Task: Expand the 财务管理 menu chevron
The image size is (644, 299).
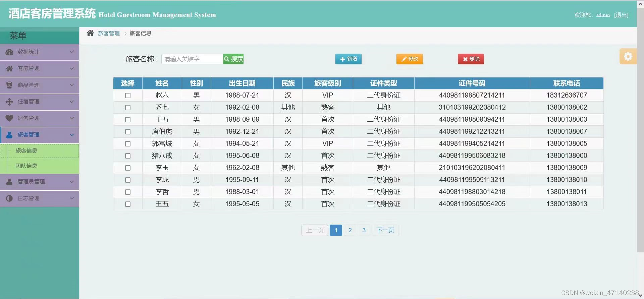Action: [71, 118]
